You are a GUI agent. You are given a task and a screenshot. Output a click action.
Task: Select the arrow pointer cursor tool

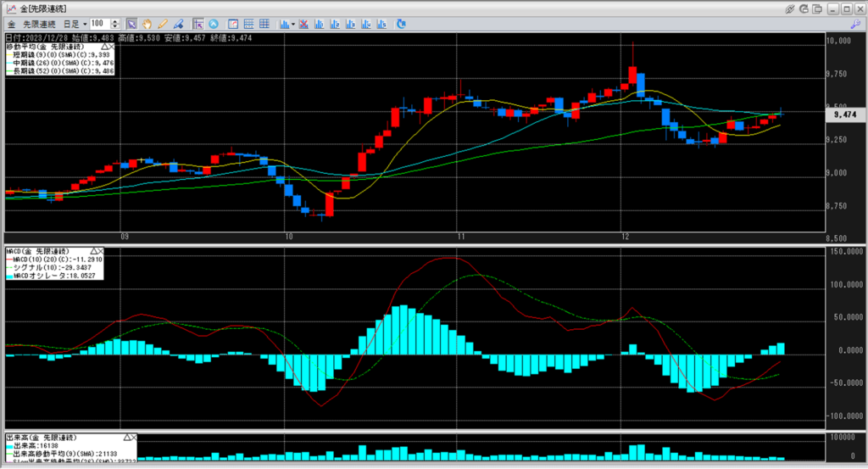(x=131, y=24)
